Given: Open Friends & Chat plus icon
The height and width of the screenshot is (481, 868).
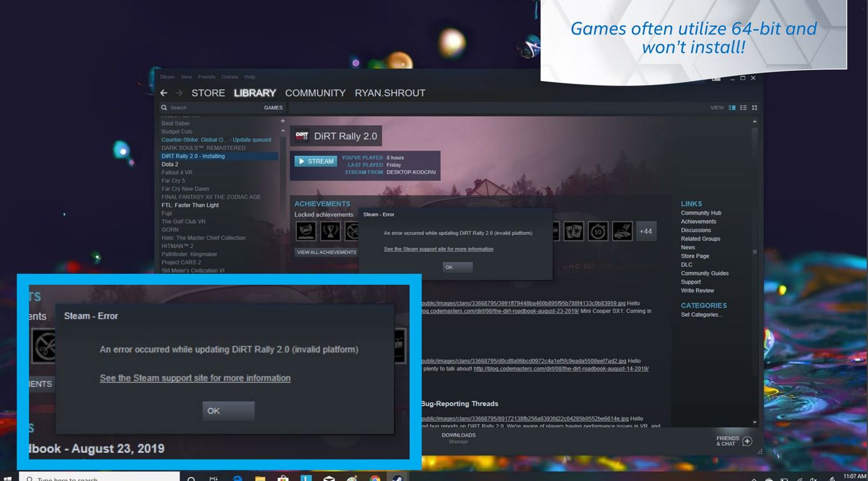Looking at the screenshot, I should (747, 441).
